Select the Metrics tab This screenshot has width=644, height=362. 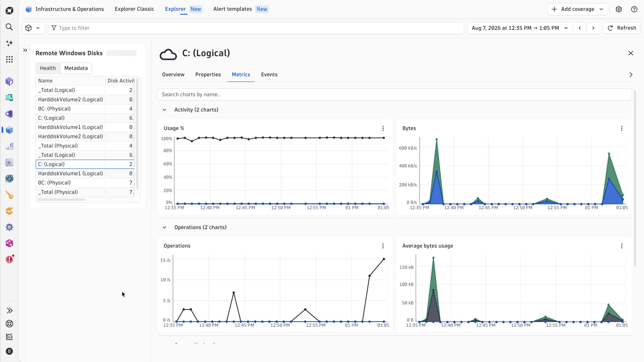(241, 74)
